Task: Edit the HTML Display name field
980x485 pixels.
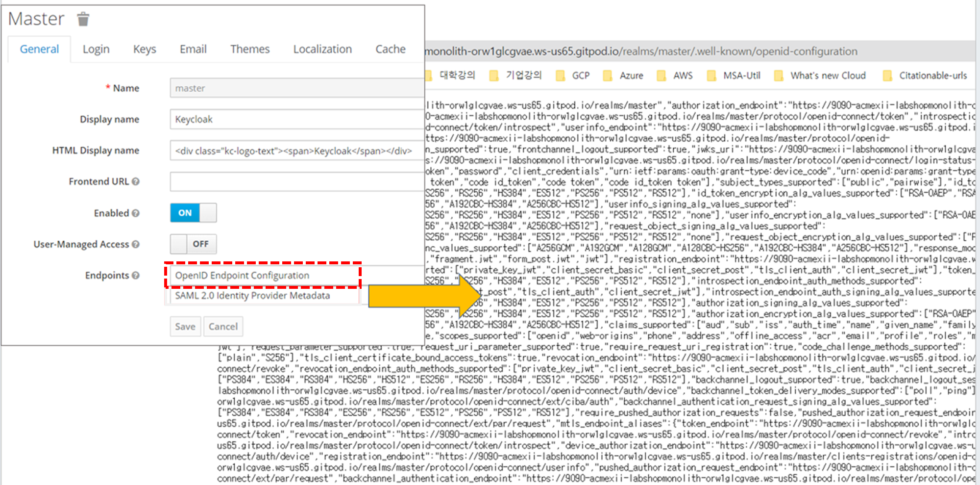Action: [297, 151]
